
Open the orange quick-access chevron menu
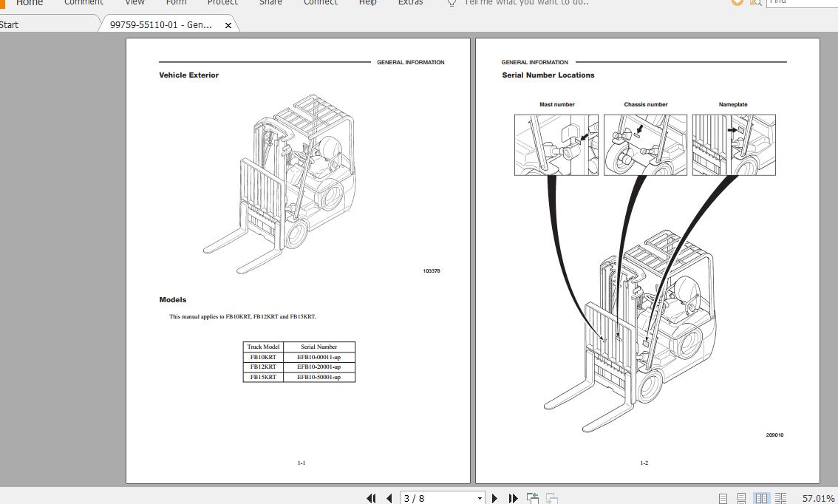(x=737, y=3)
